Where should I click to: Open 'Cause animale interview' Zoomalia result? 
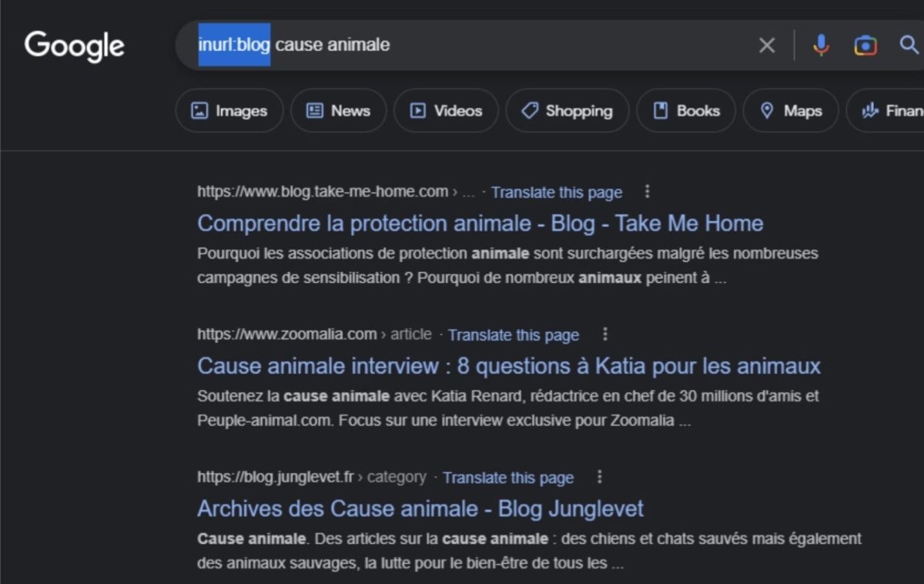[x=509, y=365]
